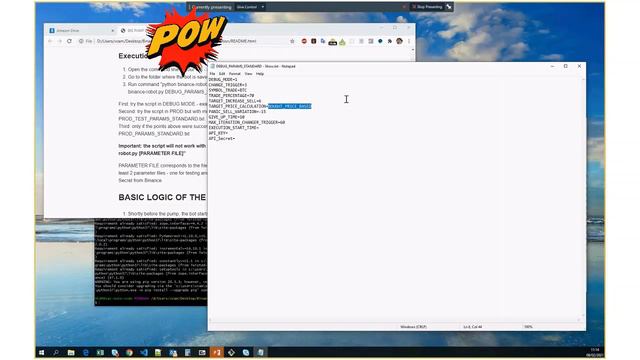The image size is (640, 360).
Task: Click the BASIC LOGIC OF THE heading in Chrome
Action: tap(162, 198)
